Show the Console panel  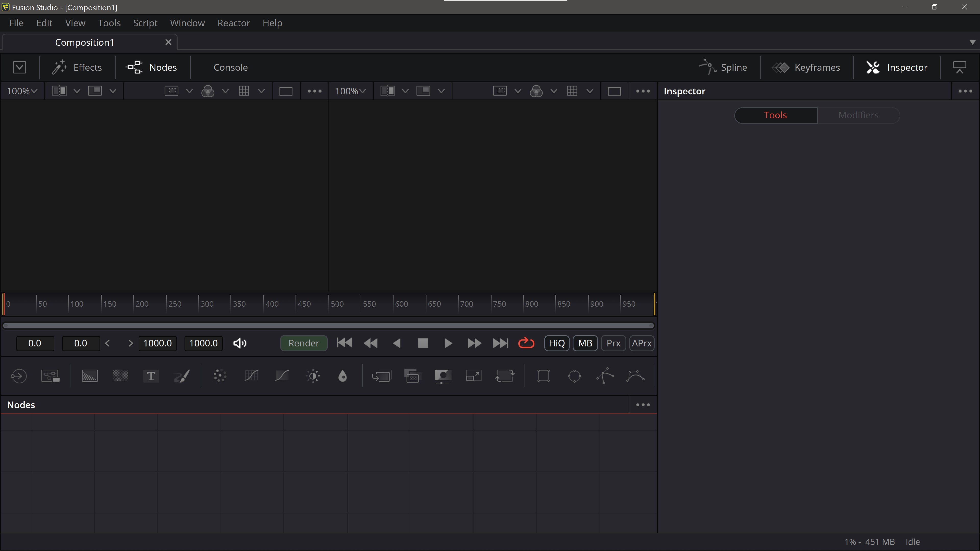coord(230,67)
